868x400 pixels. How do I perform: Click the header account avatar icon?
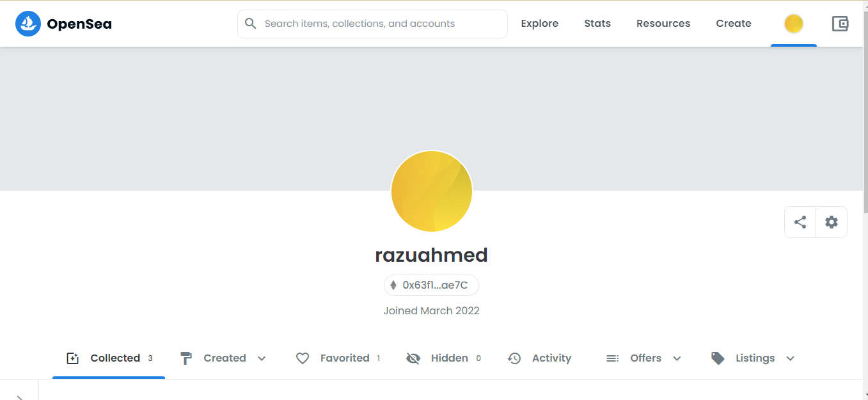794,24
